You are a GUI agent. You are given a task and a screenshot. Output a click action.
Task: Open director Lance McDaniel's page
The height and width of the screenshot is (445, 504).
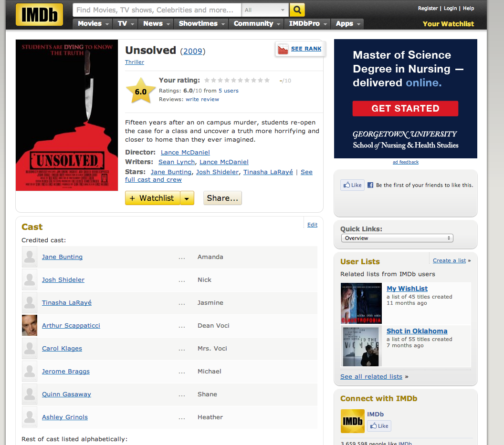tap(185, 152)
